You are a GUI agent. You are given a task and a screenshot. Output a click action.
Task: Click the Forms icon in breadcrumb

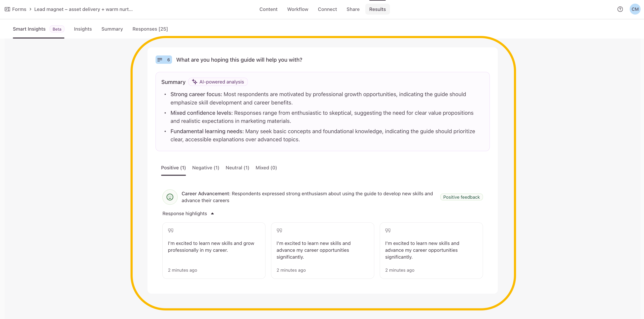click(7, 9)
